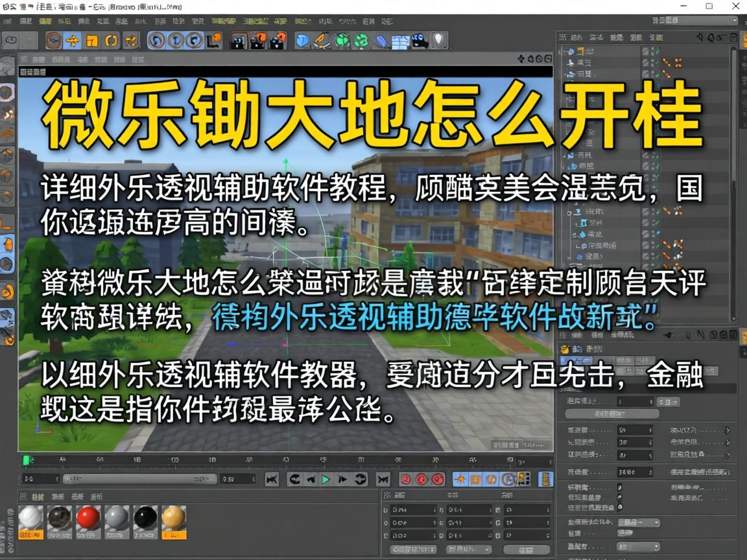Viewport: 747px width, 560px height.
Task: Open the size mode dropdown below coordinate fields
Action: 469,550
